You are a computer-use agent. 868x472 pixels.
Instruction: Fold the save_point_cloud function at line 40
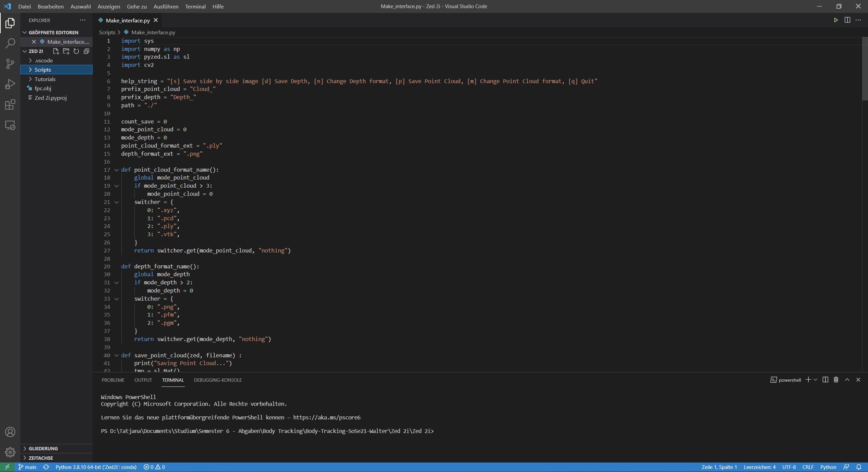click(116, 355)
